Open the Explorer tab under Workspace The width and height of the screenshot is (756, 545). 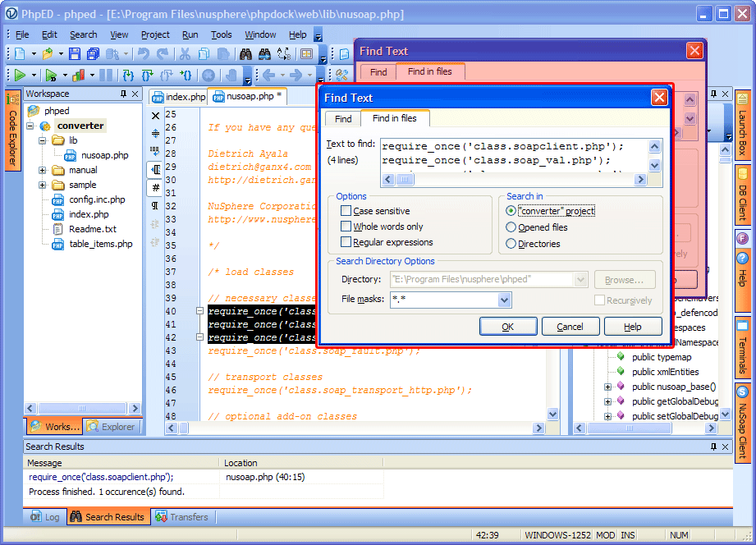click(112, 426)
